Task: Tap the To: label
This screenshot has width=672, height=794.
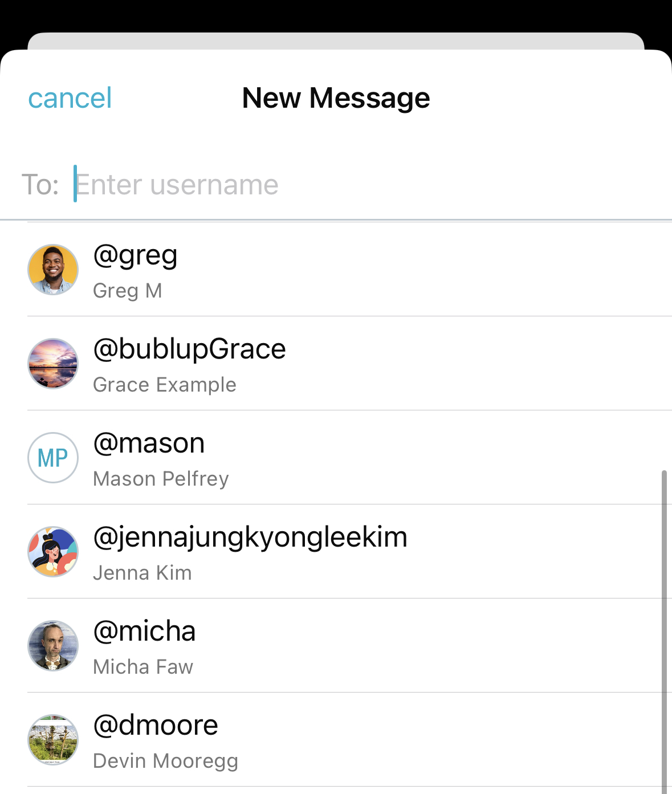Action: point(40,185)
